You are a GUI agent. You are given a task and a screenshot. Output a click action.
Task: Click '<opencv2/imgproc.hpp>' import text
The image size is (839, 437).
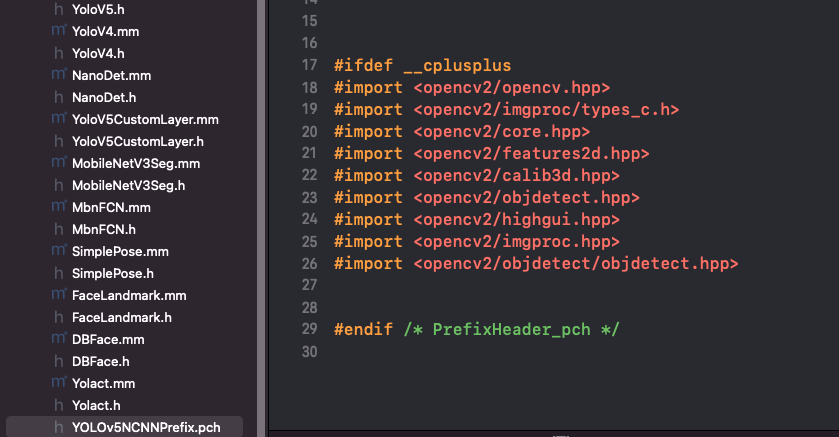coord(516,242)
